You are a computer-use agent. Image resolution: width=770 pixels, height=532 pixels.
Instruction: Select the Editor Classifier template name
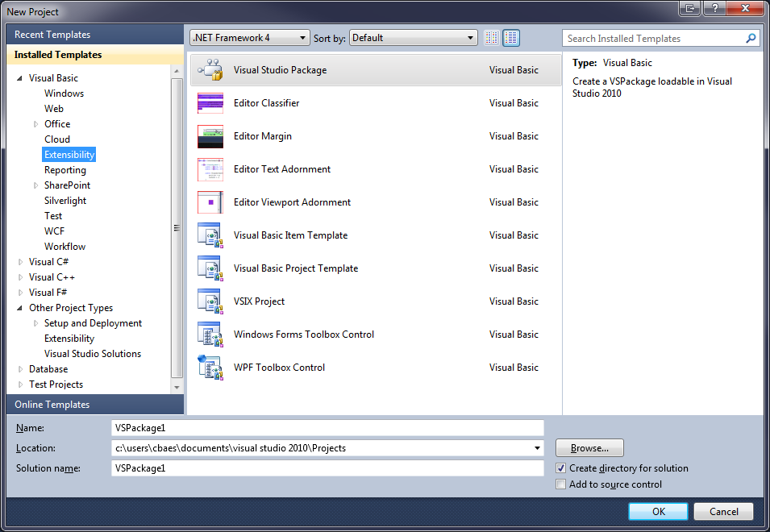(267, 103)
